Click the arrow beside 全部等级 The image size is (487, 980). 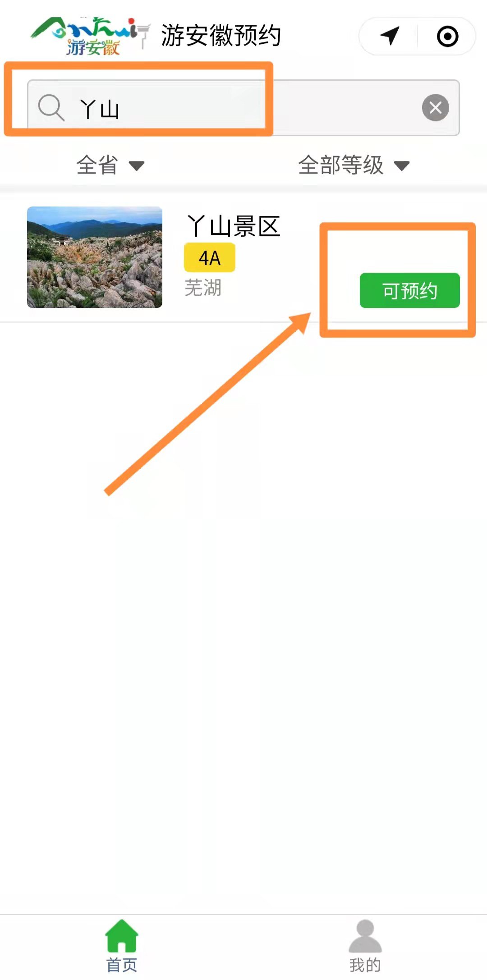(402, 166)
